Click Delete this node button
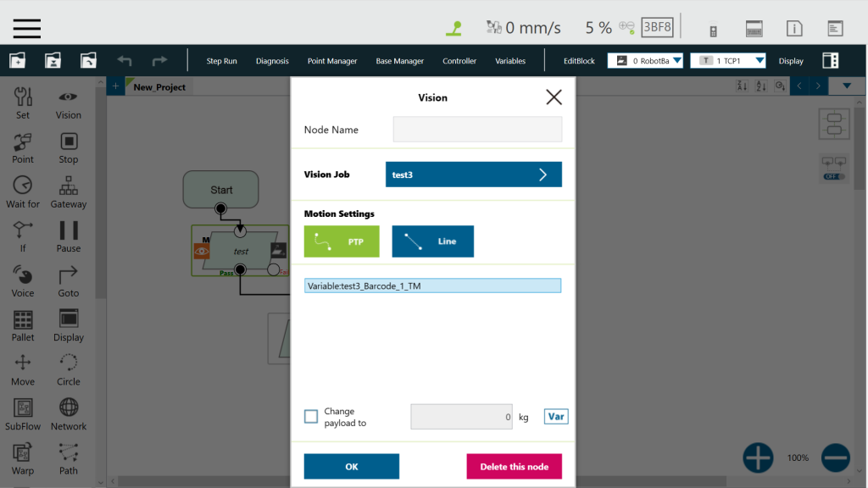This screenshot has height=488, width=868. 514,467
